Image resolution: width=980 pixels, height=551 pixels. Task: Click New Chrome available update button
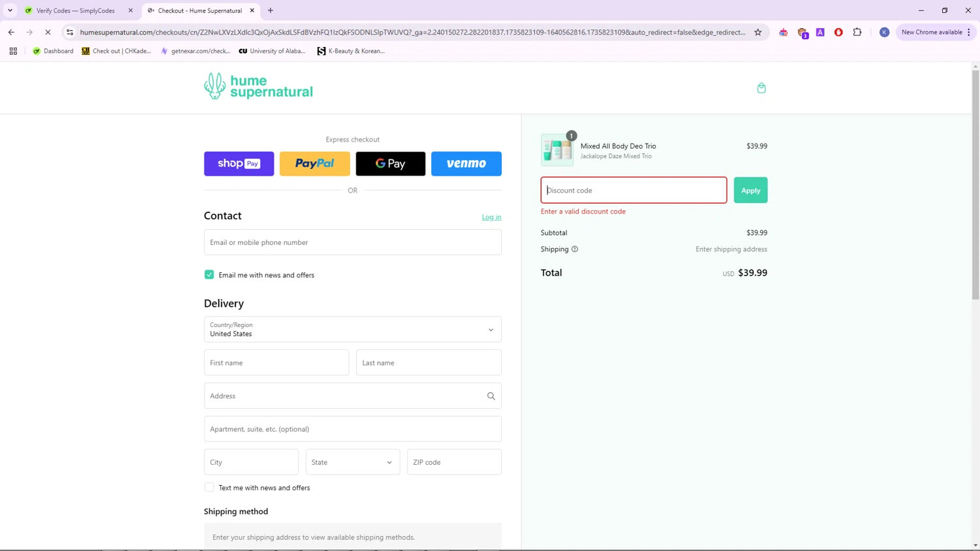click(x=935, y=32)
